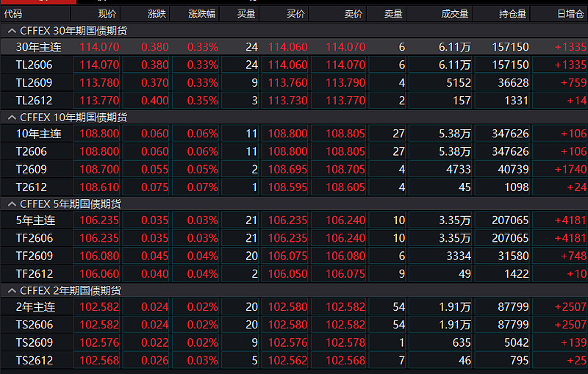Collapse the CFFEX 10年期国债期货 group
Image resolution: width=588 pixels, height=374 pixels.
point(12,118)
